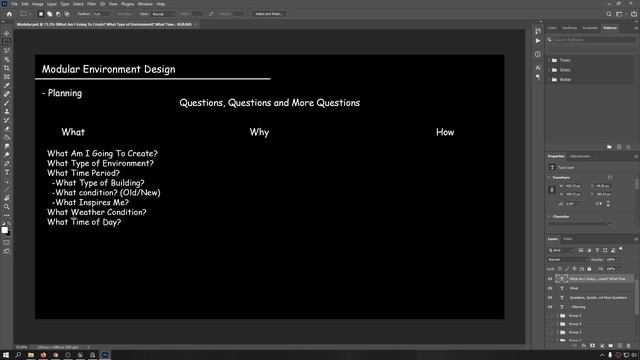Click the Home icon in options bar
The height and width of the screenshot is (360, 640).
tap(9, 14)
